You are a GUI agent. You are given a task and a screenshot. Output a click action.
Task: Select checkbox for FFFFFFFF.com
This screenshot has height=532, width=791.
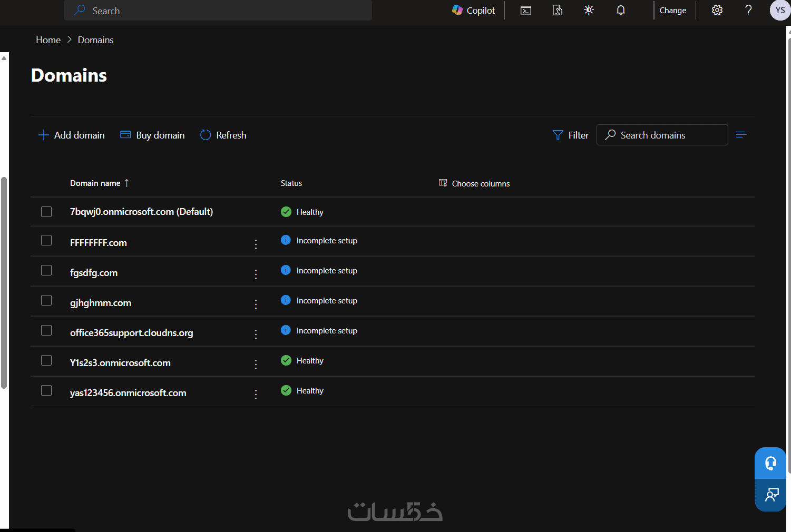pos(46,240)
